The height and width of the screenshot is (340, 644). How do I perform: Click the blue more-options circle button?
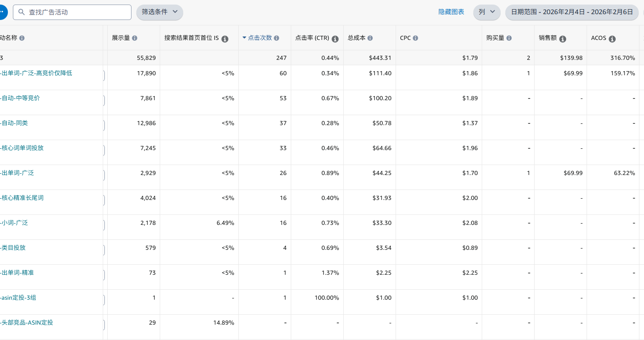2,12
